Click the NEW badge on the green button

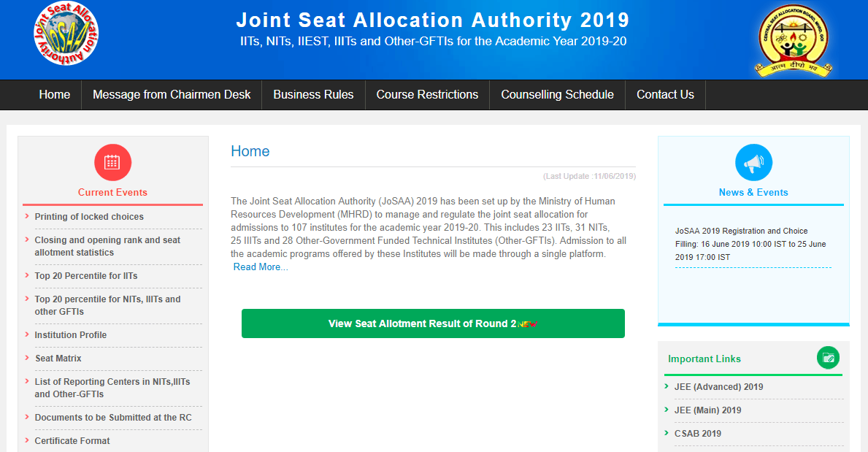point(527,323)
